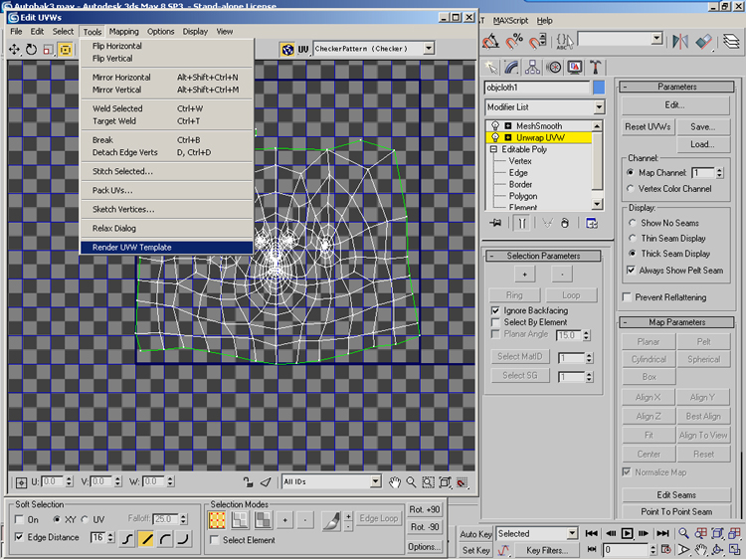The image size is (746, 560).
Task: Open the Hierarchy command panel tab
Action: point(533,67)
